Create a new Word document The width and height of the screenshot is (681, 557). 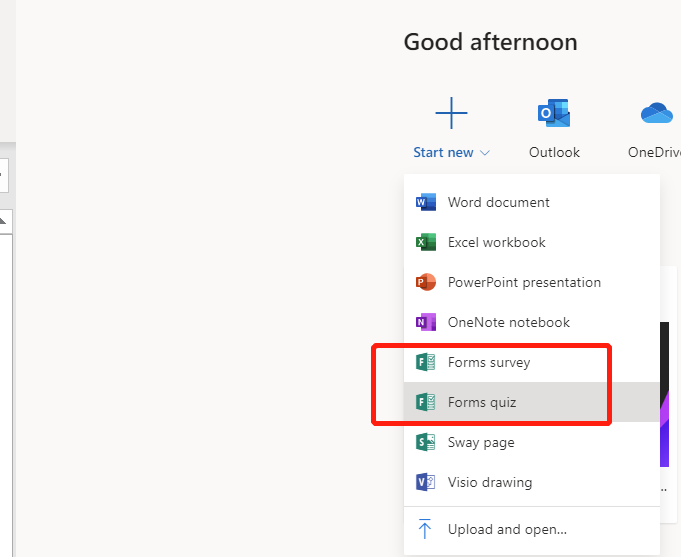(x=532, y=202)
